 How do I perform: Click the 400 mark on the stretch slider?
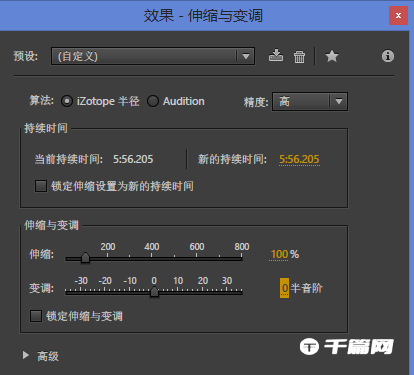[151, 246]
